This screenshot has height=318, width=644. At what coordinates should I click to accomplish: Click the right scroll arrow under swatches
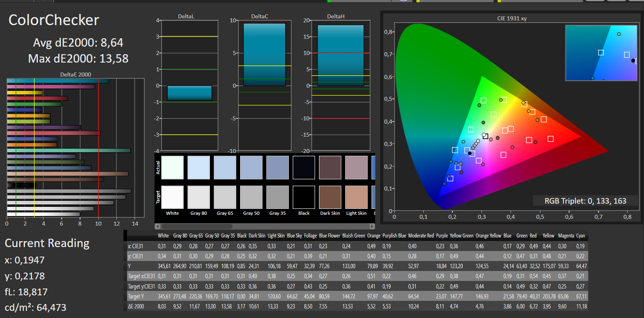pos(373,226)
